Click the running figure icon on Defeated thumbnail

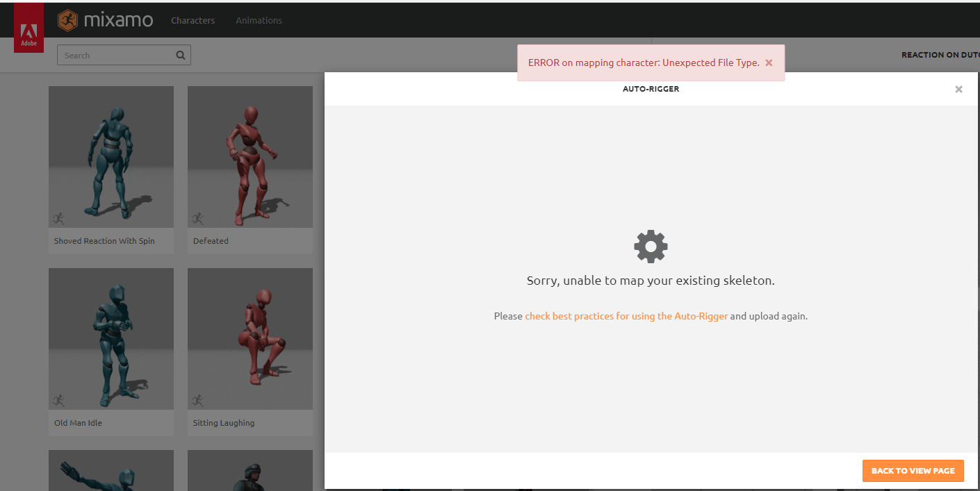coord(197,218)
